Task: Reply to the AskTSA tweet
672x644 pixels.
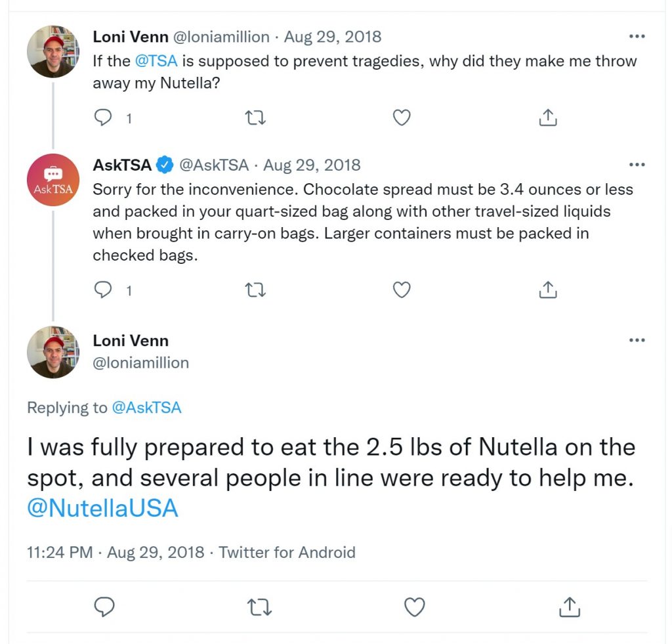Action: [103, 290]
